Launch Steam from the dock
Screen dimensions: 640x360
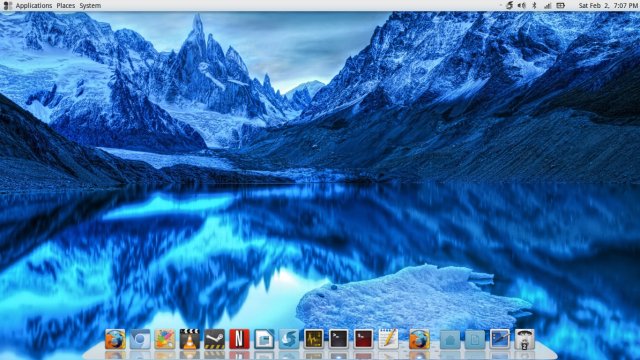coord(214,339)
